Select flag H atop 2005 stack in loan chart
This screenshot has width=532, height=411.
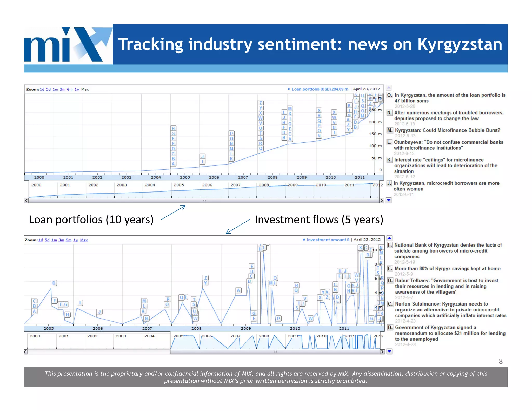[173, 128]
